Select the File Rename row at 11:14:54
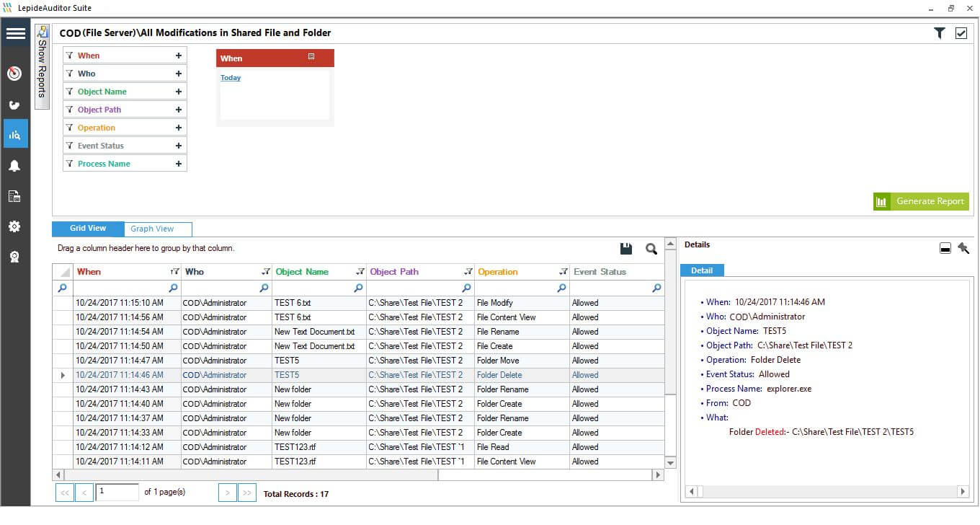The height and width of the screenshot is (525, 980). tap(358, 332)
